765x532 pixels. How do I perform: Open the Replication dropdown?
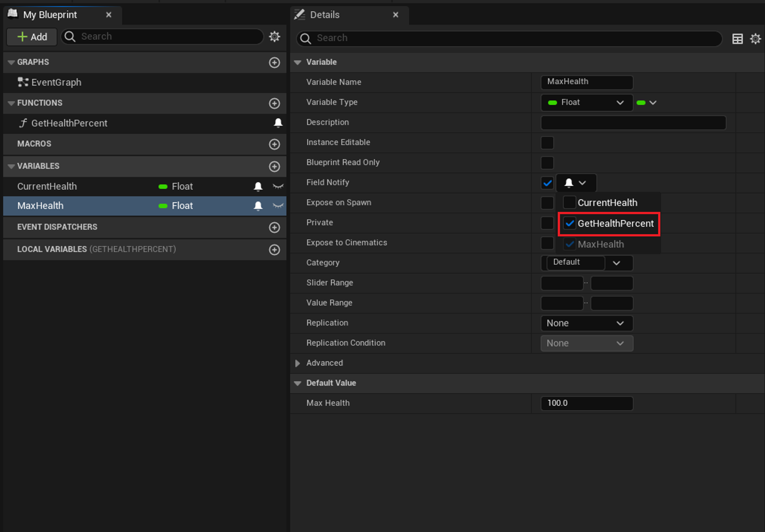click(x=586, y=323)
